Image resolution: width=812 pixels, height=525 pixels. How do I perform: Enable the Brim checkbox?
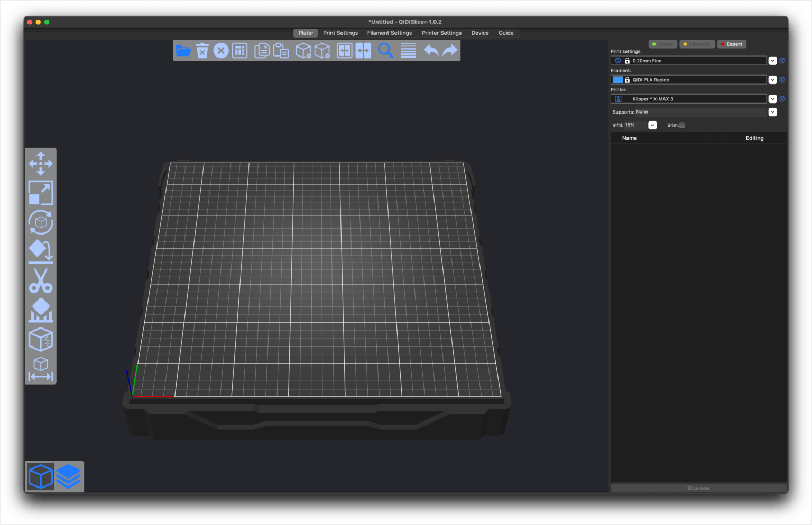click(682, 125)
